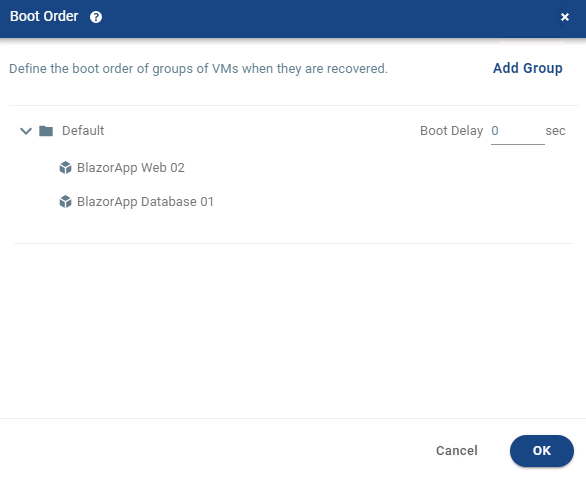
Task: Click the Boot Delay label
Action: tap(451, 130)
